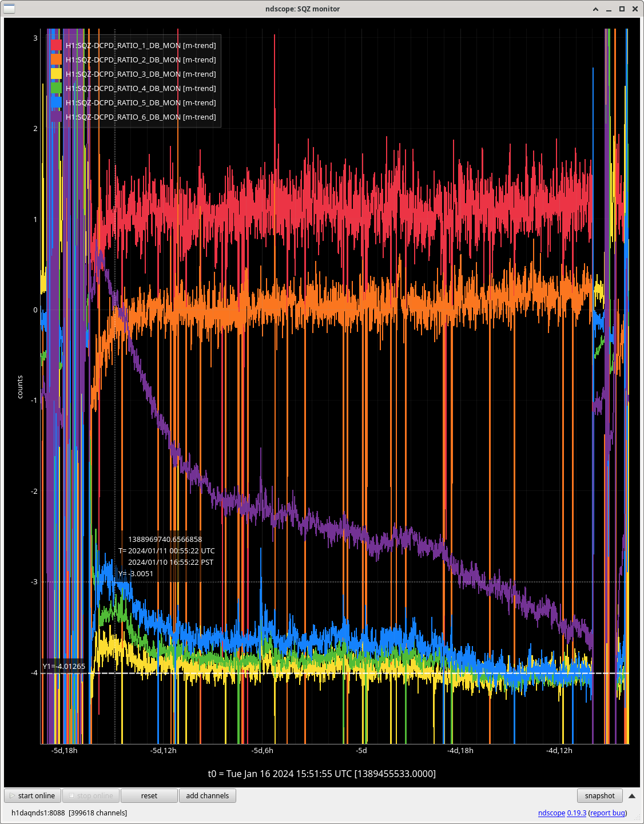Click the -4d,12h x-axis tick label

pos(559,750)
